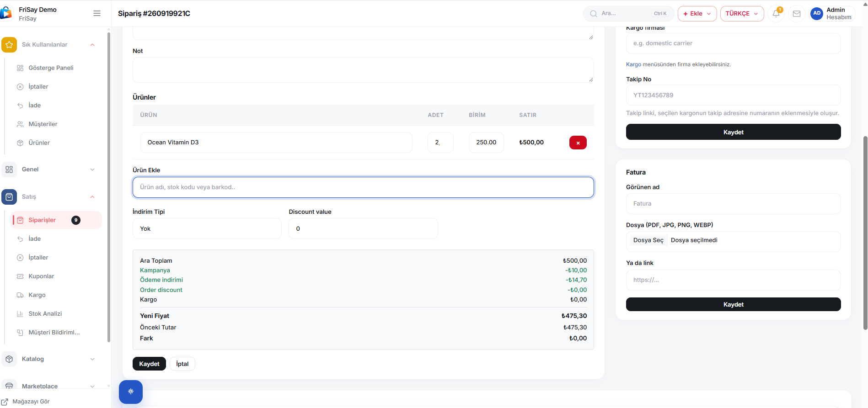Open the Ekle dropdown
The height and width of the screenshot is (408, 868).
[x=697, y=14]
